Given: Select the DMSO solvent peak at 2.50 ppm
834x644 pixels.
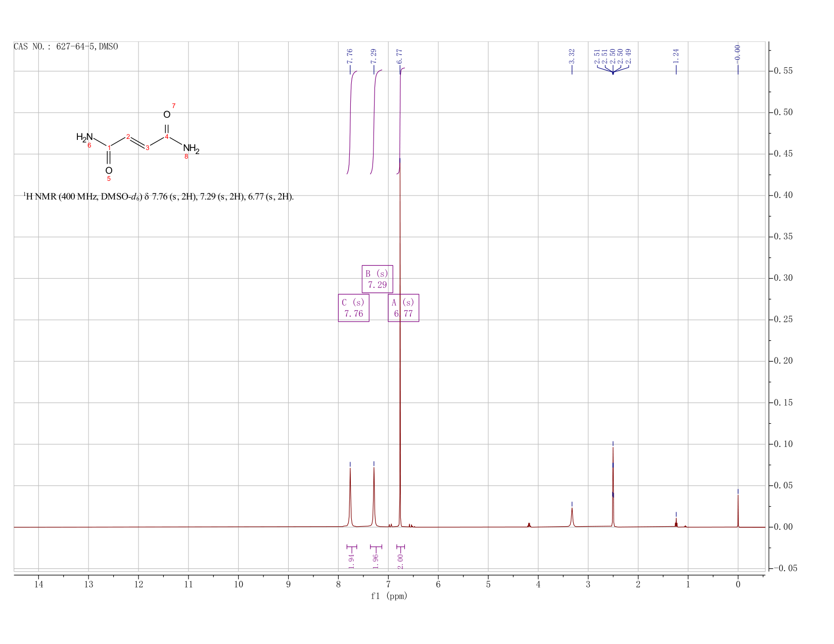Looking at the screenshot, I should pyautogui.click(x=613, y=485).
